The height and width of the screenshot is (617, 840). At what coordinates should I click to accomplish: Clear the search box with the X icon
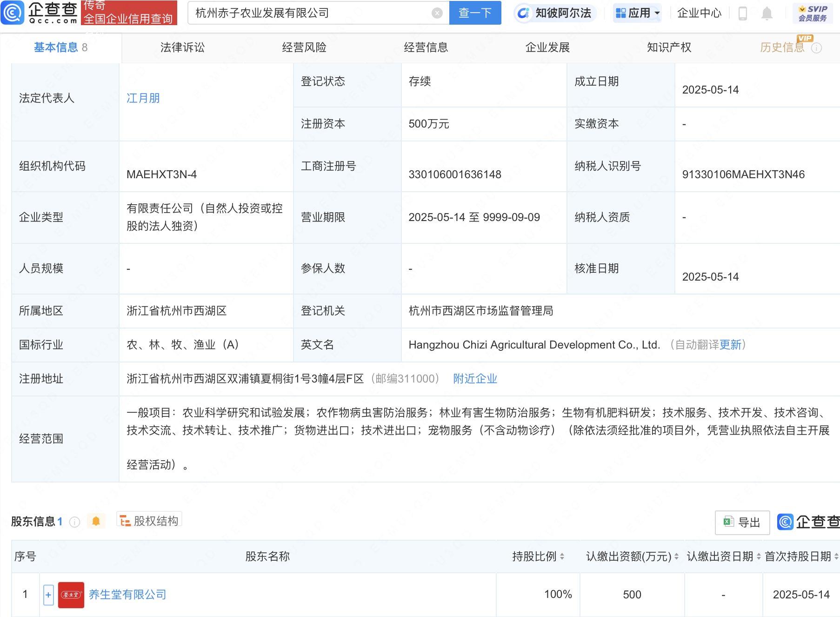pyautogui.click(x=437, y=13)
